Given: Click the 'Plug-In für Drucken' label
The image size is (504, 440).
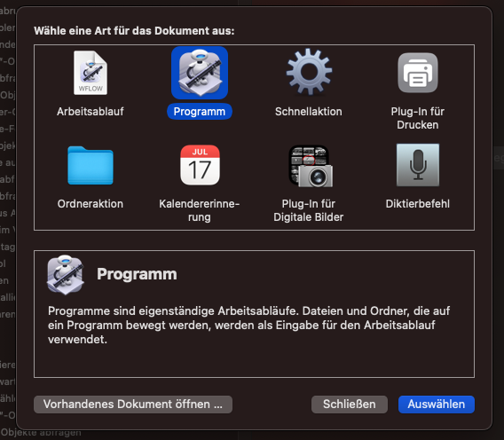Looking at the screenshot, I should coord(418,118).
